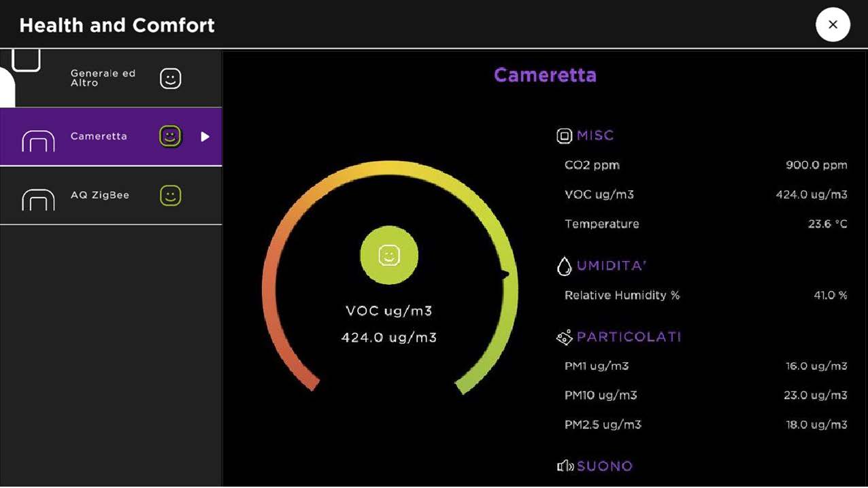
Task: Click the Generale ed Altro smiley icon
Action: click(x=170, y=78)
